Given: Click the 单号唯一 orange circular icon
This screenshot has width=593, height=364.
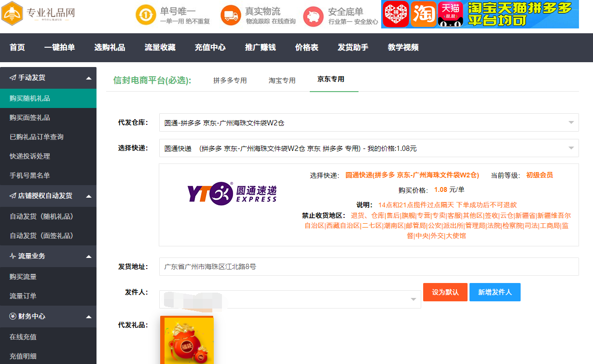Looking at the screenshot, I should (x=145, y=15).
